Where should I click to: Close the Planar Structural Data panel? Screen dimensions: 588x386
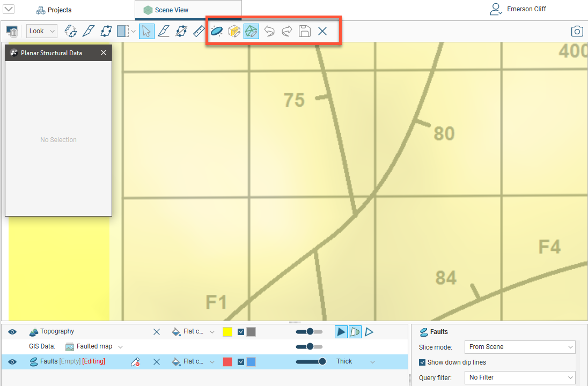104,53
